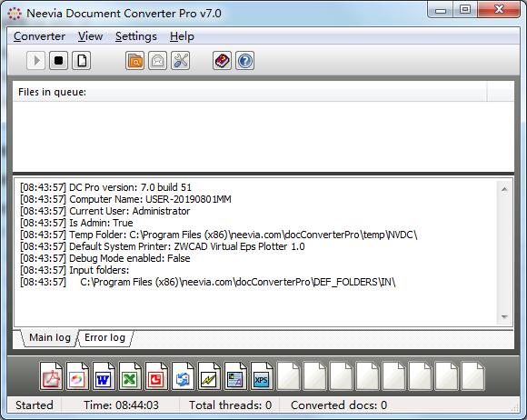Click the 'Temp Folder' log line

(x=218, y=235)
